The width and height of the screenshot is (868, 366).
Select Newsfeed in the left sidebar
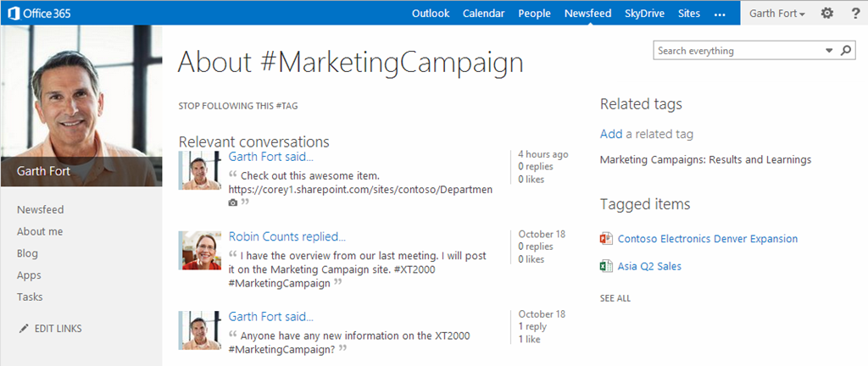(x=41, y=209)
